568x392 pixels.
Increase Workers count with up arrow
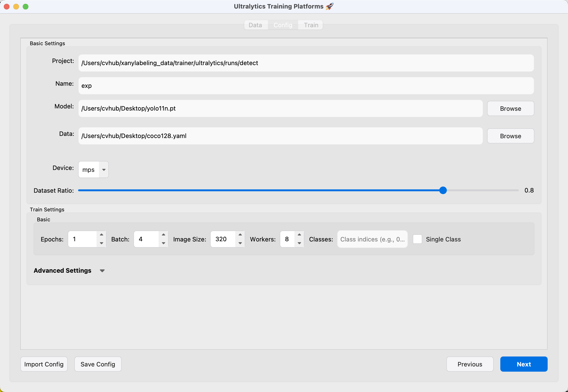coord(299,235)
